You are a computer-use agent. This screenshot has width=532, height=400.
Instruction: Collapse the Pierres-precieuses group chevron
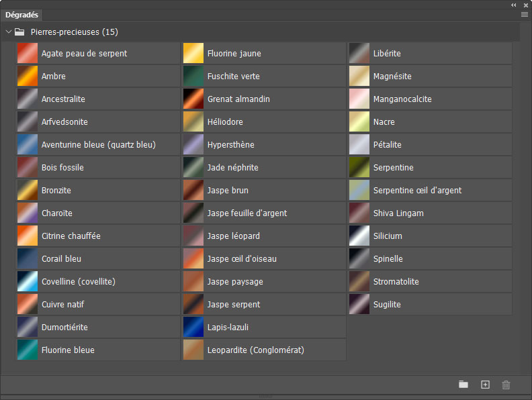point(9,32)
